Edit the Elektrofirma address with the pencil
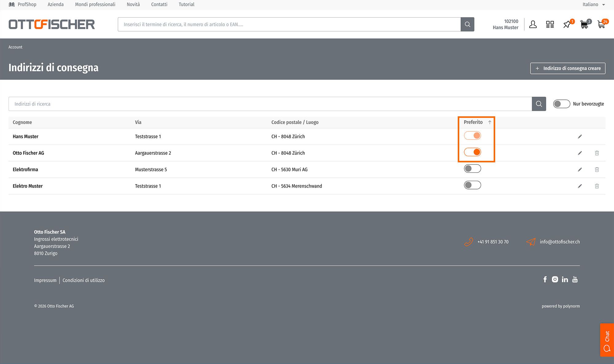 [580, 169]
